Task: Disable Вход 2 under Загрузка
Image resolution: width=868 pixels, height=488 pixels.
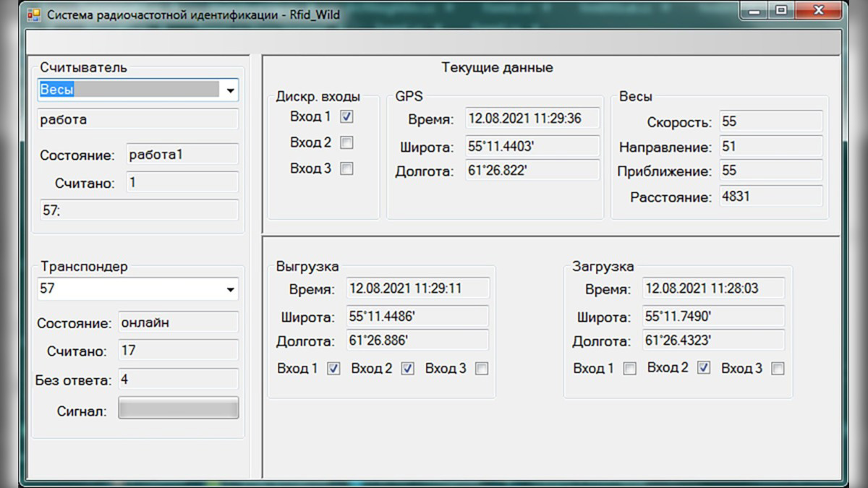Action: [x=704, y=369]
